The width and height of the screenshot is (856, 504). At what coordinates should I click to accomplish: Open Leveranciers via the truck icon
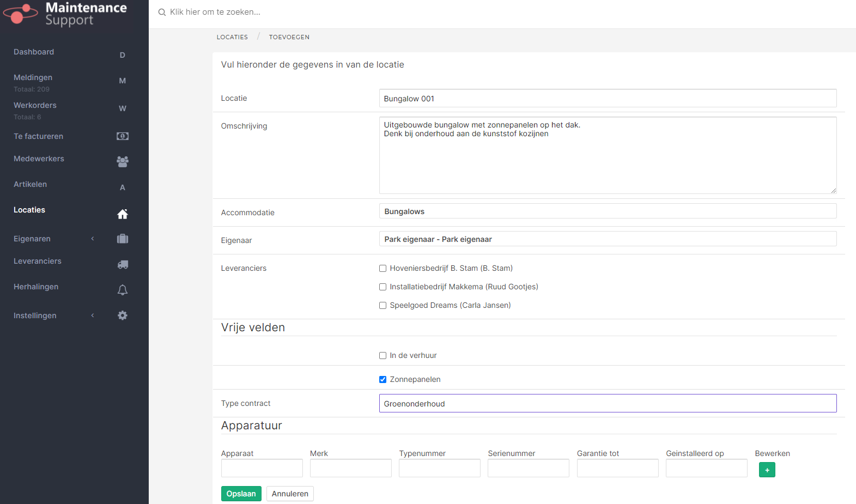coord(123,264)
